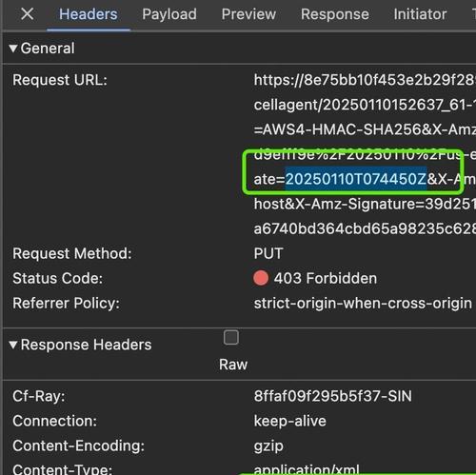Image resolution: width=476 pixels, height=475 pixels.
Task: Click the highlighted 20250110T074450Z date text
Action: pos(356,179)
